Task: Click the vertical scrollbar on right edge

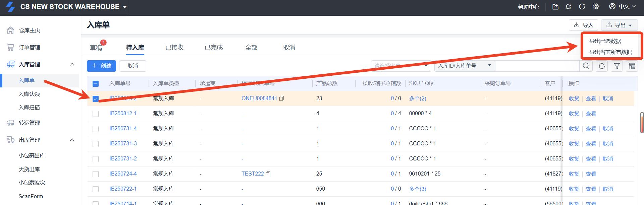Action: click(x=642, y=122)
